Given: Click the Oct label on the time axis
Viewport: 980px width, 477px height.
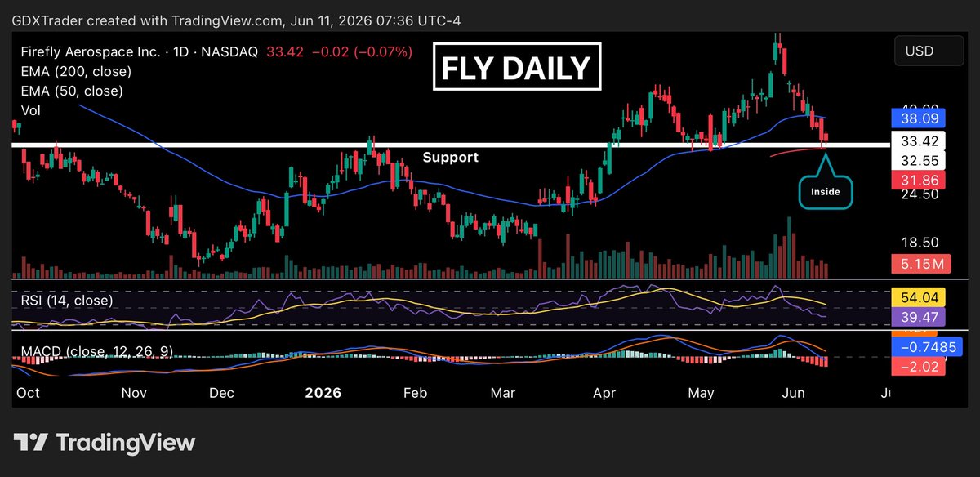Looking at the screenshot, I should click(x=28, y=393).
